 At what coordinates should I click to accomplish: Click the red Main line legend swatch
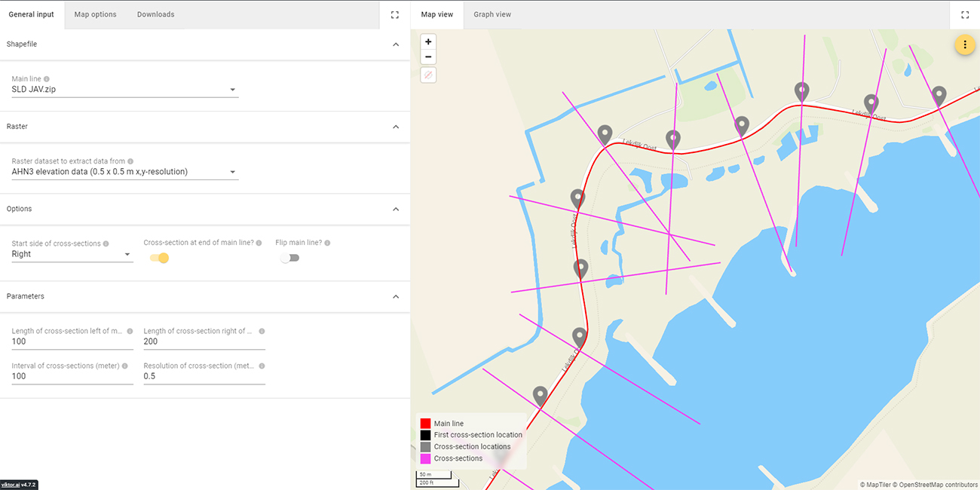(425, 424)
